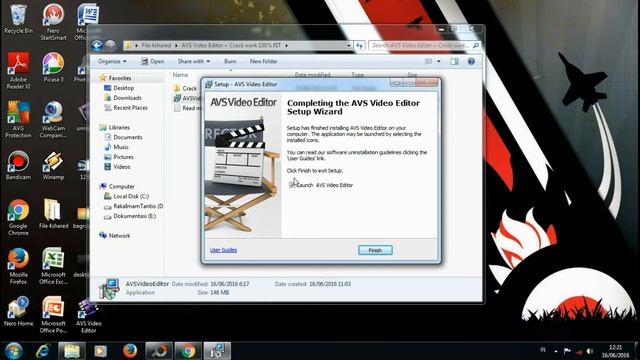The width and height of the screenshot is (640, 360).
Task: Click the clock in the taskbar
Action: pos(616,351)
